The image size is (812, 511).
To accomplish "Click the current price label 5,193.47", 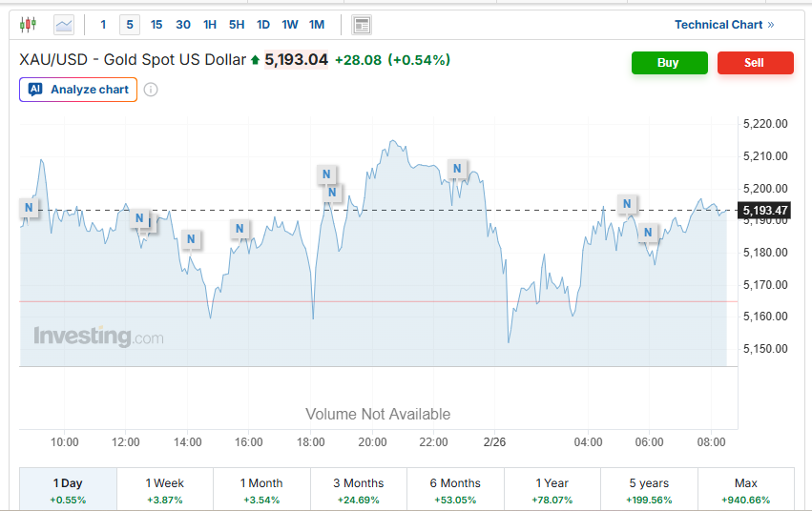I will coord(765,210).
